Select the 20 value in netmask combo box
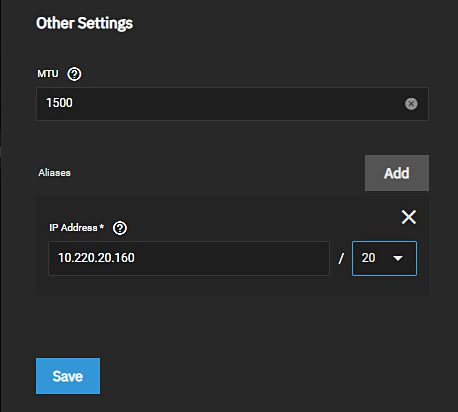This screenshot has height=412, width=458. pyautogui.click(x=368, y=258)
